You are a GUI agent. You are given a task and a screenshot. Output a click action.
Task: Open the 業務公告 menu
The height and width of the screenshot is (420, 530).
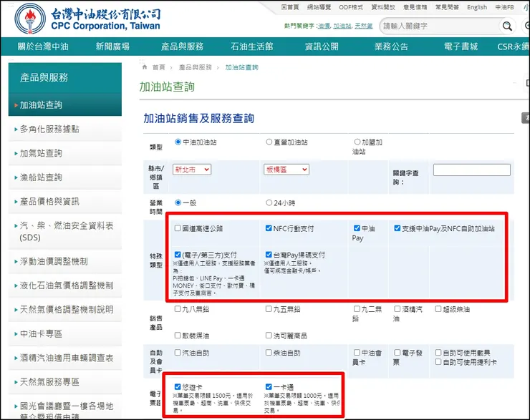pyautogui.click(x=391, y=47)
